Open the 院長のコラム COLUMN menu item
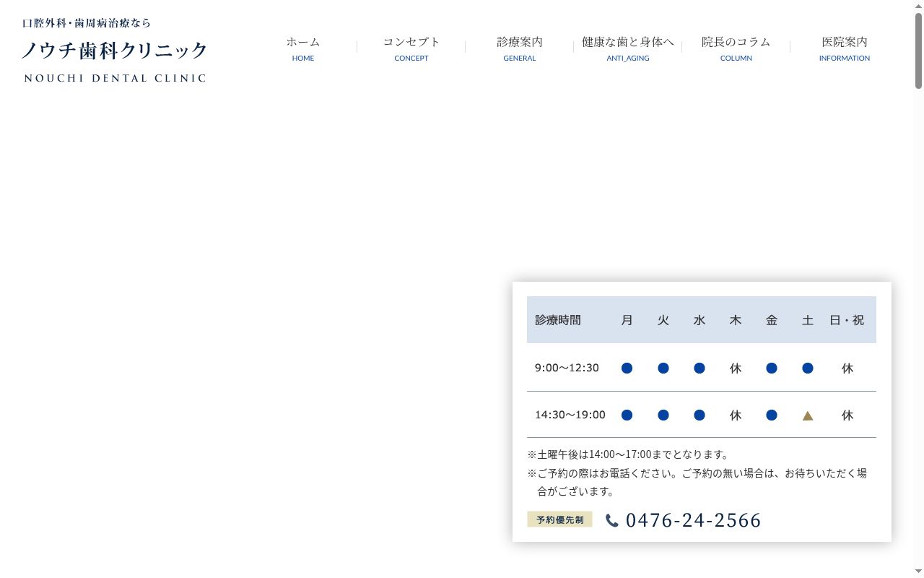This screenshot has height=578, width=924. tap(736, 48)
